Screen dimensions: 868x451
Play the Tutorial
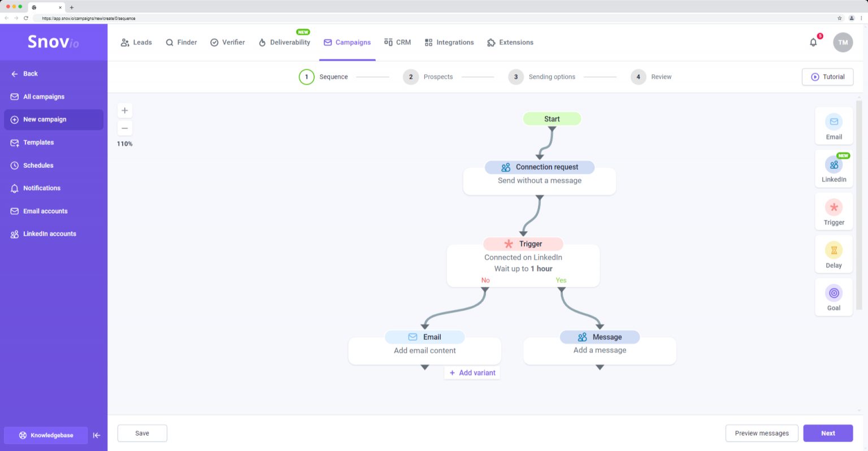pyautogui.click(x=828, y=77)
